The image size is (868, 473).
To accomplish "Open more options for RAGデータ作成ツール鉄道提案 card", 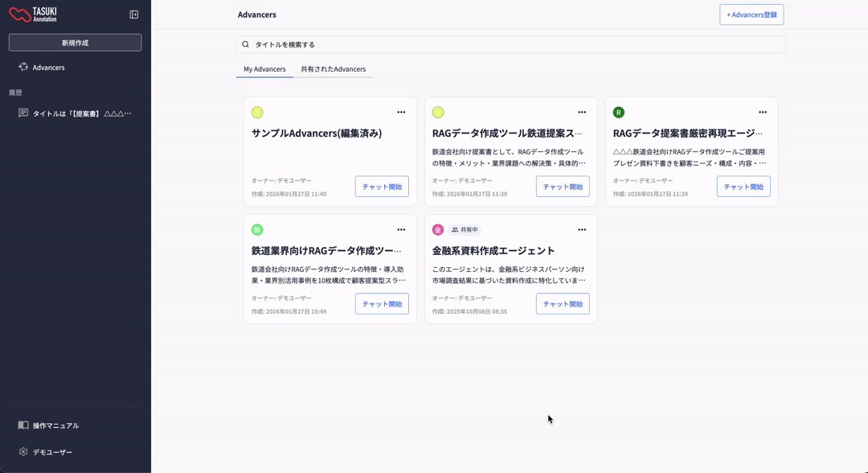I will point(582,113).
